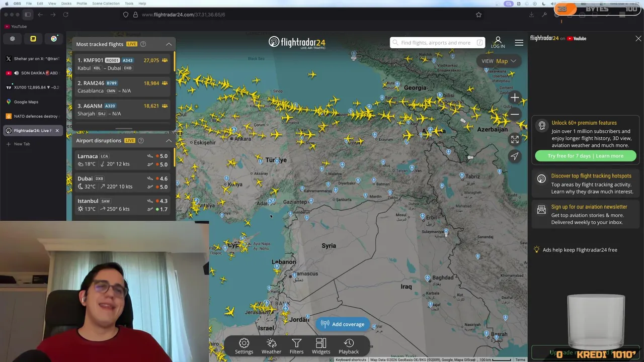644x362 pixels.
Task: Select flight RAM246 from Casablanca
Action: click(123, 86)
